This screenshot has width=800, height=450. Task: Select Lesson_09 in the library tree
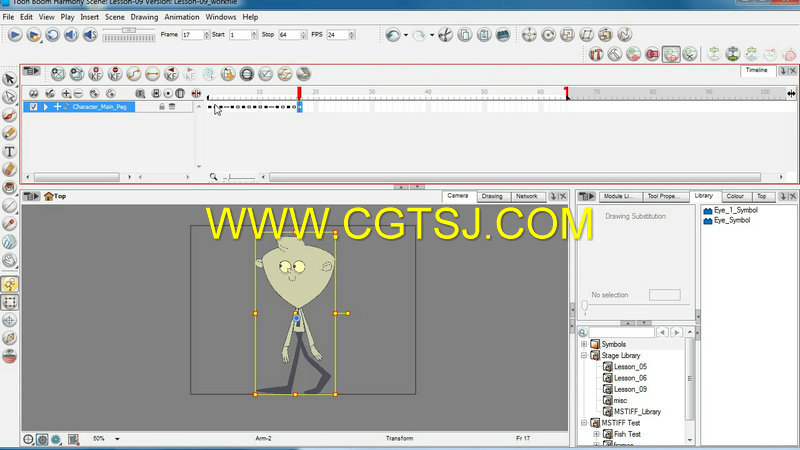click(x=630, y=389)
